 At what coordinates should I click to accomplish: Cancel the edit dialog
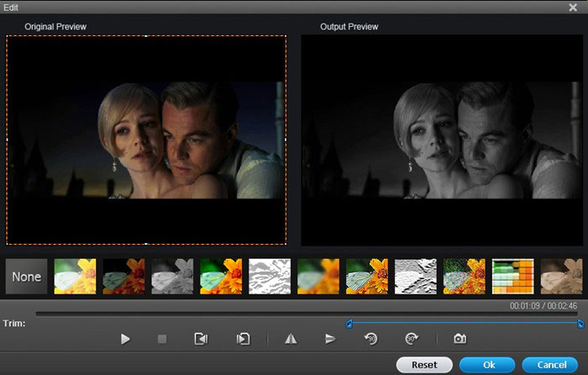(x=550, y=365)
